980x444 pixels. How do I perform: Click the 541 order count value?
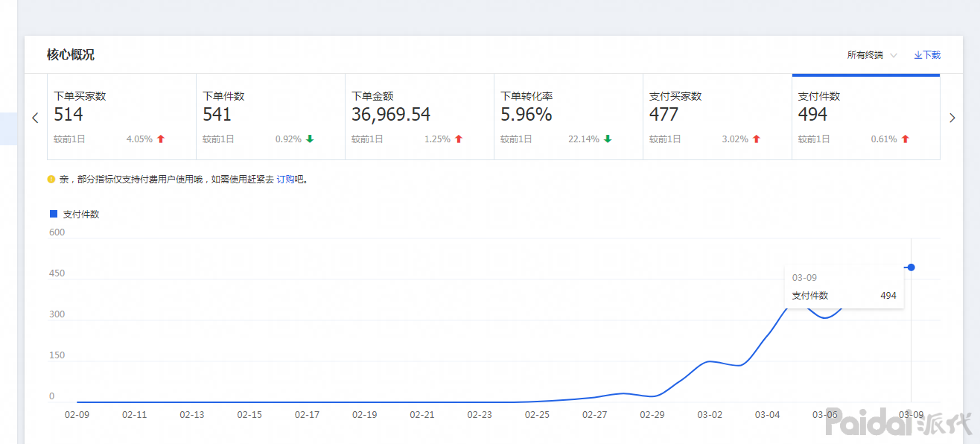point(217,115)
